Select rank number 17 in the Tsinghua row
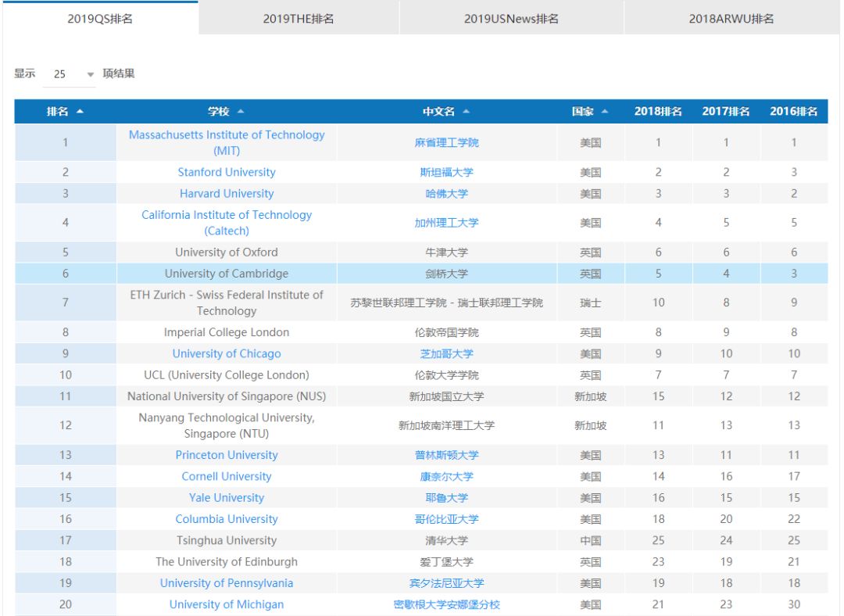 [66, 541]
